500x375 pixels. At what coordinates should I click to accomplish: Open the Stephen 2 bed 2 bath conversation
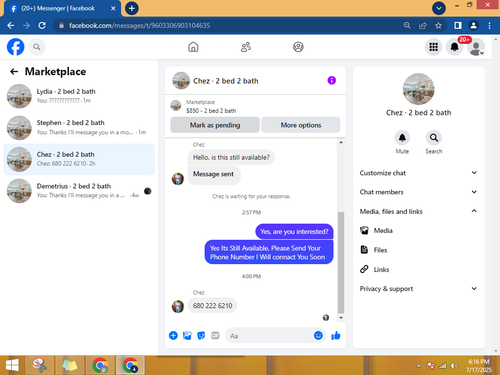point(79,128)
